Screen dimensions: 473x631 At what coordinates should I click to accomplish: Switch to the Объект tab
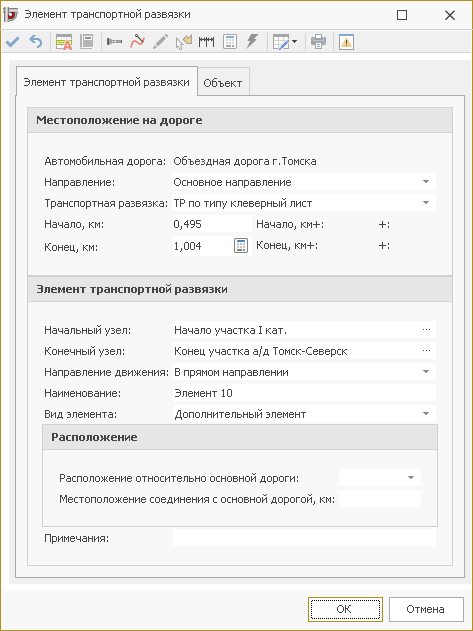(x=223, y=83)
